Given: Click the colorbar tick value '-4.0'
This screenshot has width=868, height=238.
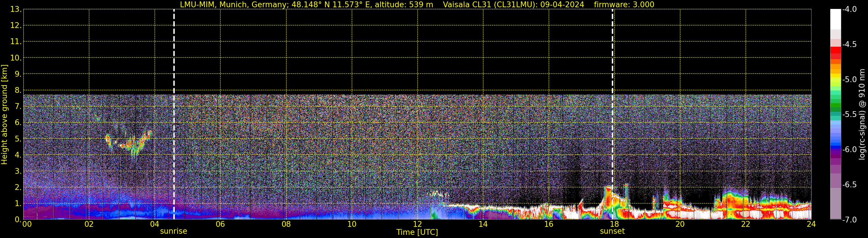Looking at the screenshot, I should point(849,10).
